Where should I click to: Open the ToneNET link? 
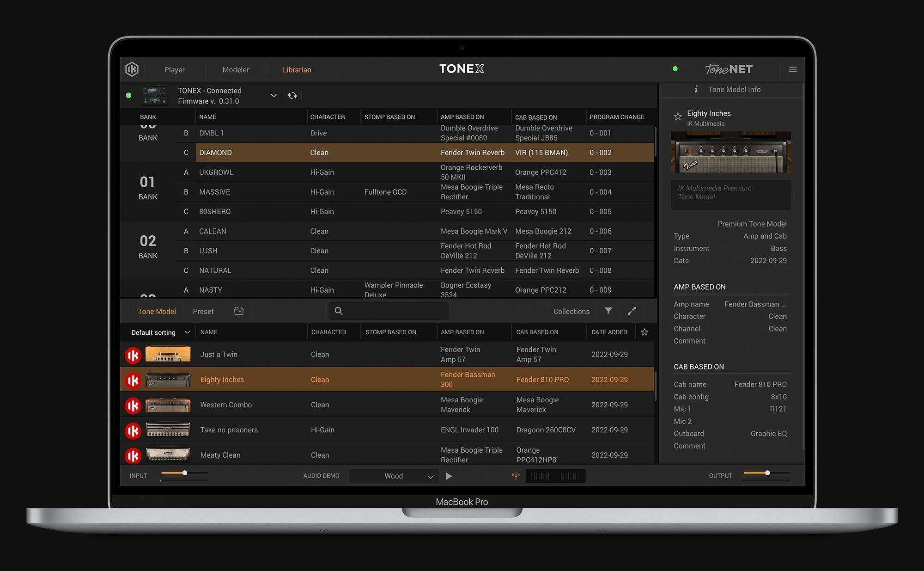(x=729, y=69)
